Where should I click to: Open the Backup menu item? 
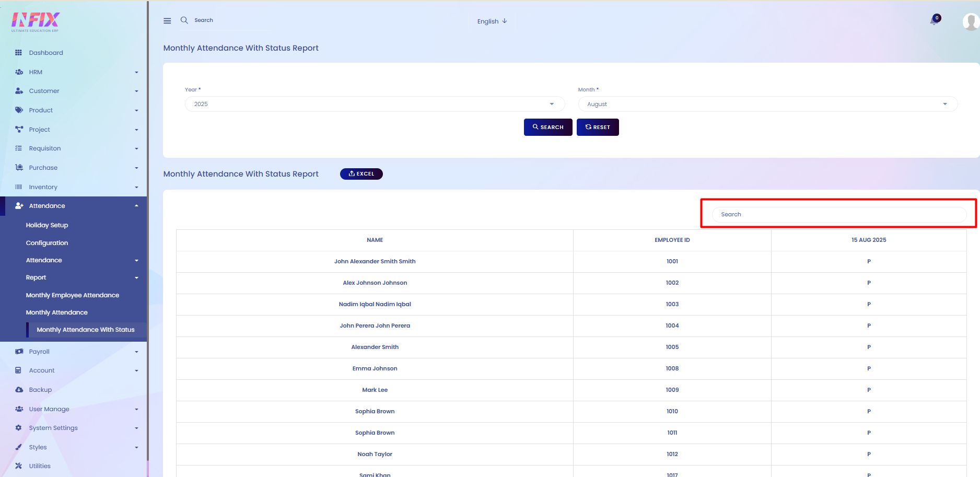click(40, 390)
